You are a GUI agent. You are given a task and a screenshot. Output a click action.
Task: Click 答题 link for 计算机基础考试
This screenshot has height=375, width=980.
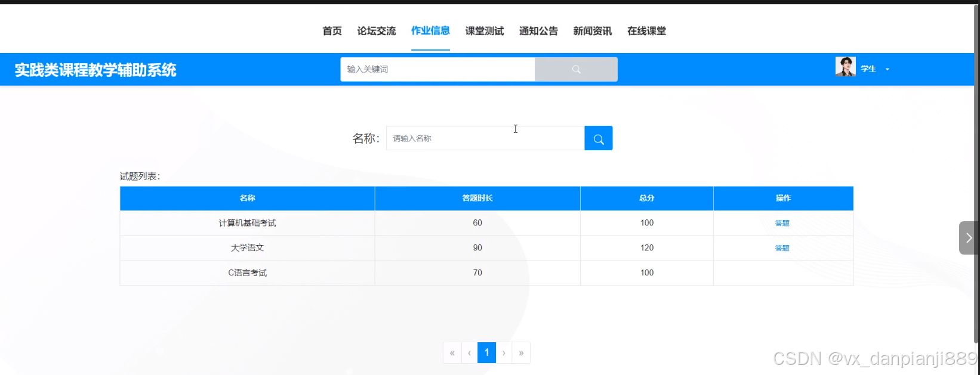[782, 223]
